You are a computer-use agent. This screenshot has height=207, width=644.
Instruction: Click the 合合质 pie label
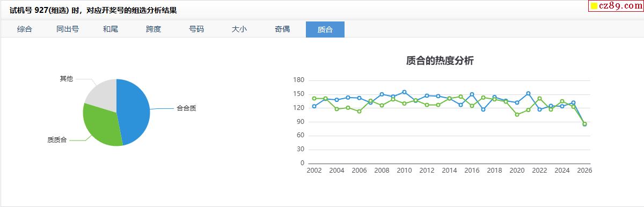pos(186,108)
